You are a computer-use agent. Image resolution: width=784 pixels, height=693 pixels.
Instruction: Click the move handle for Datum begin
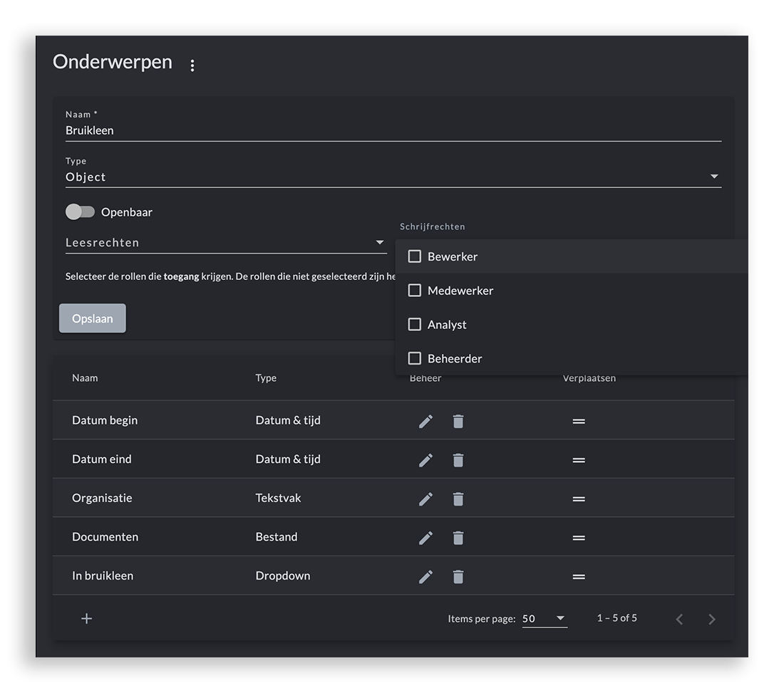coord(579,422)
